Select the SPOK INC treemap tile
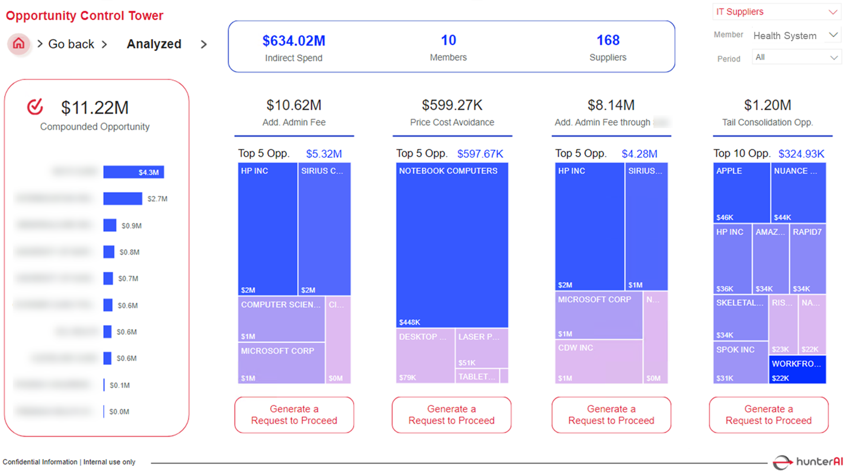 pos(740,364)
